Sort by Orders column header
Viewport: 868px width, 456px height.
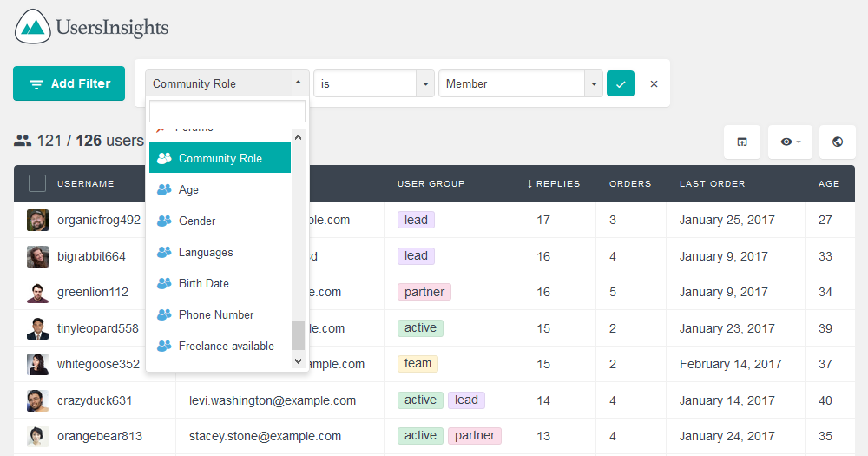click(x=630, y=183)
